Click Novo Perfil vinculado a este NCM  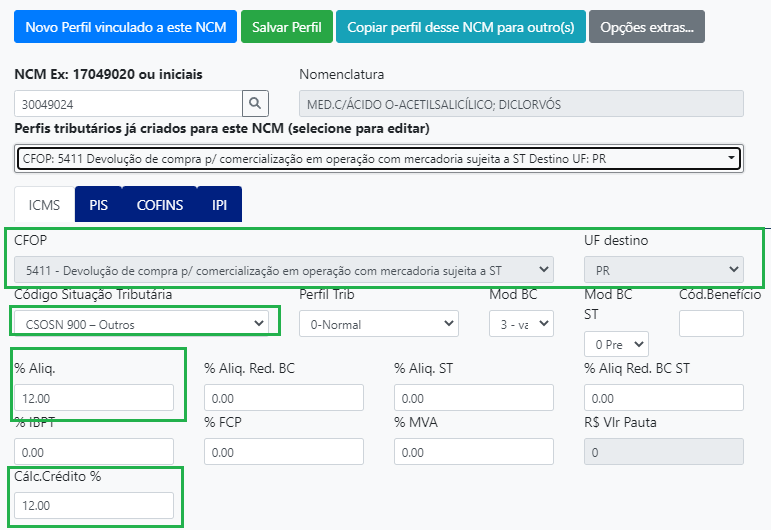(125, 27)
